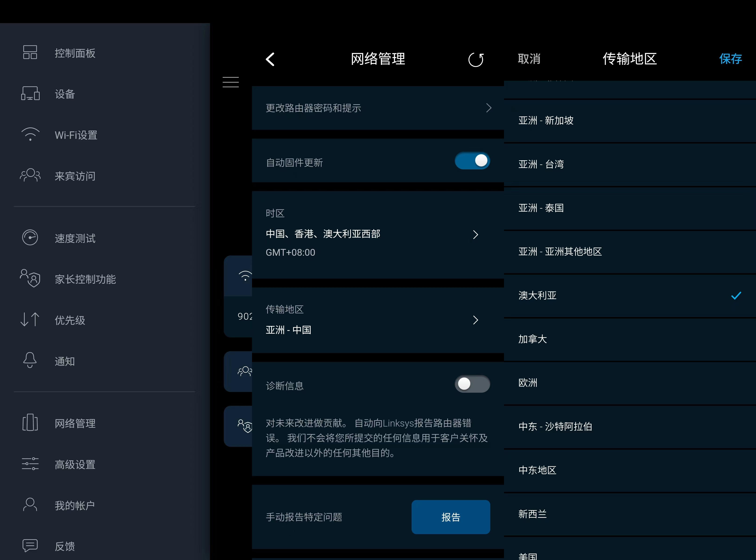Click the refresh icon next to 网络管理
The width and height of the screenshot is (756, 560).
point(476,60)
